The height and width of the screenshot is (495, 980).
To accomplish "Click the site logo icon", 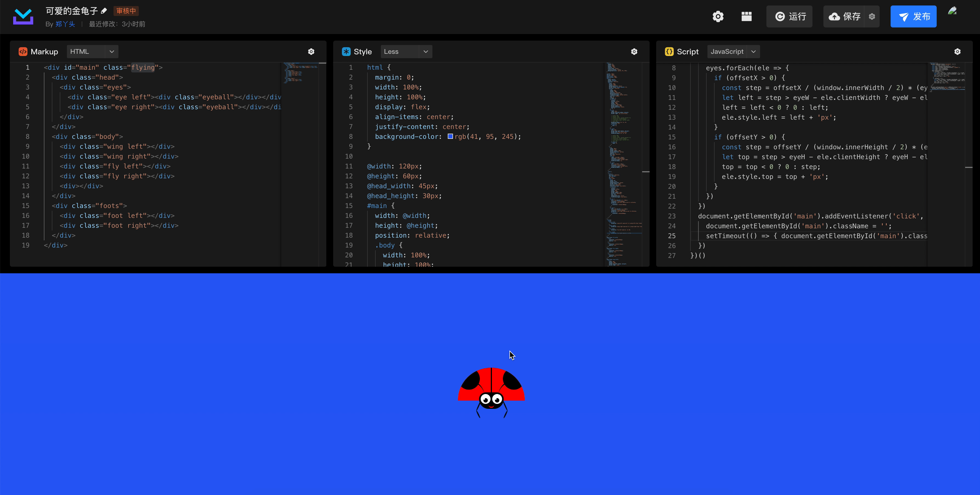I will (23, 17).
